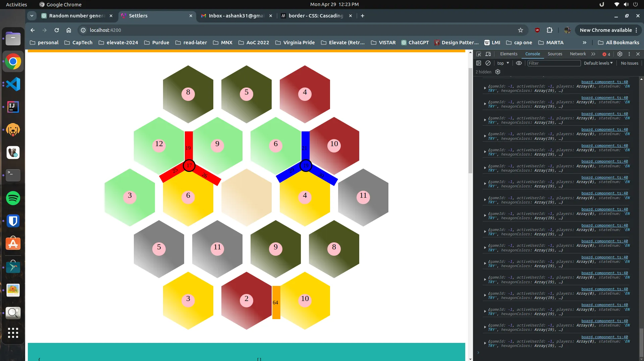Click the Chrome profile avatar icon
Screen dimensions: 644x361
click(567, 30)
